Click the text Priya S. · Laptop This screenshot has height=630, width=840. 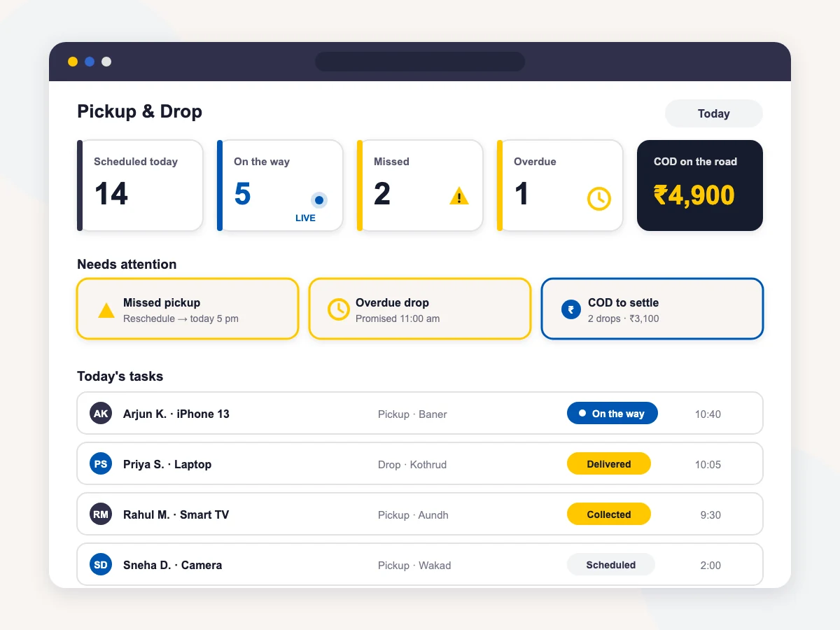[x=167, y=464]
